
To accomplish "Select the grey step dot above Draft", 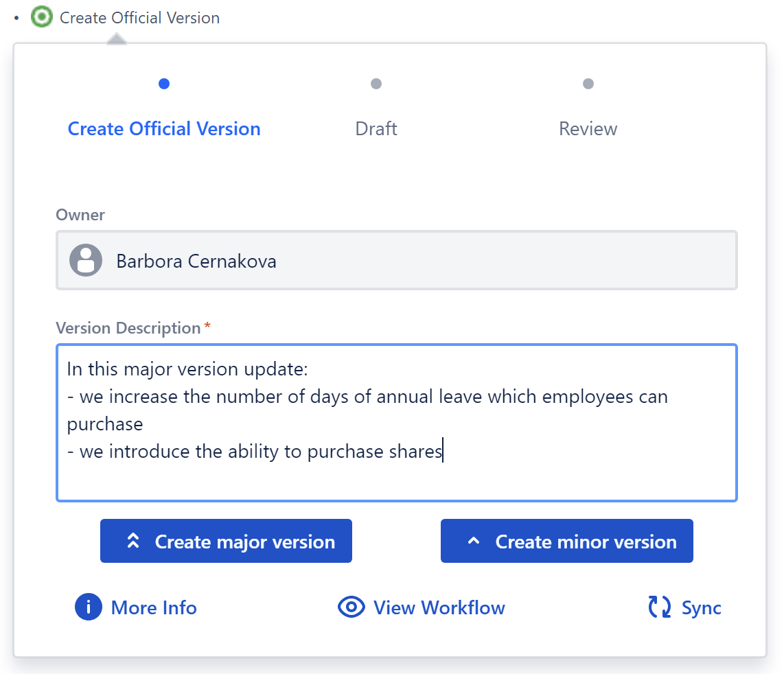I will [x=376, y=84].
